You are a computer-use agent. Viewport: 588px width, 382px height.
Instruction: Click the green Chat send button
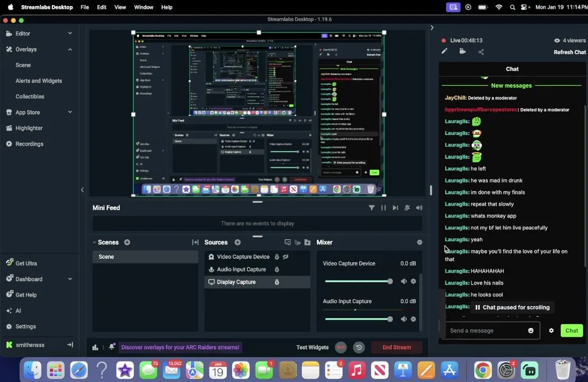coord(572,330)
